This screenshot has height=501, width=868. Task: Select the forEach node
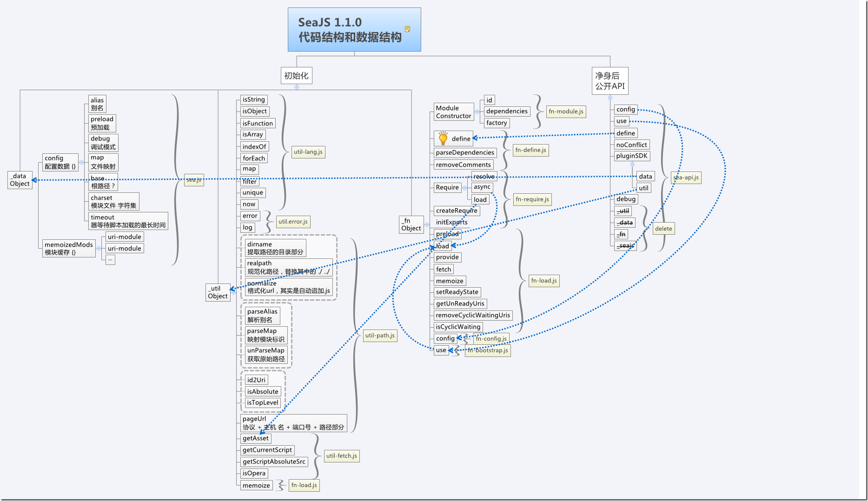254,158
